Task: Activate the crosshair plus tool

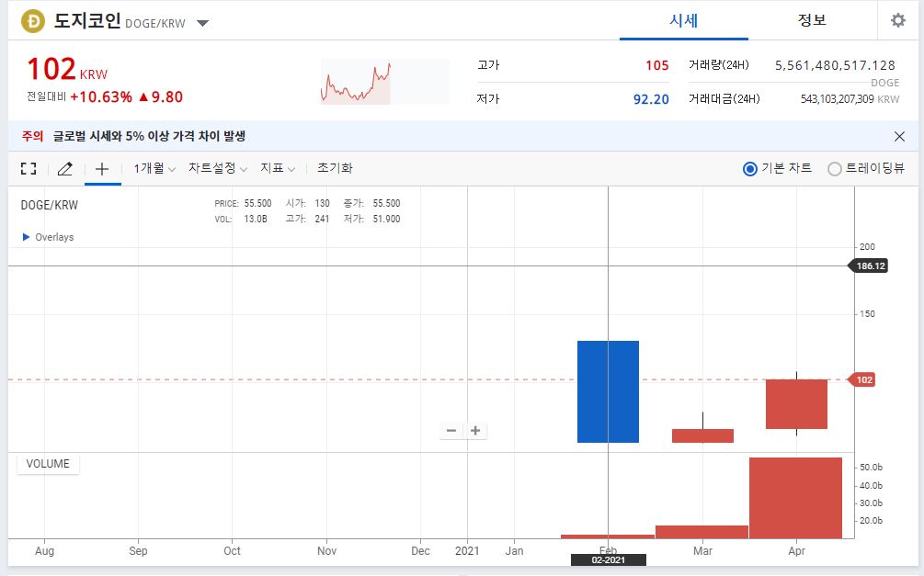Action: pos(102,169)
